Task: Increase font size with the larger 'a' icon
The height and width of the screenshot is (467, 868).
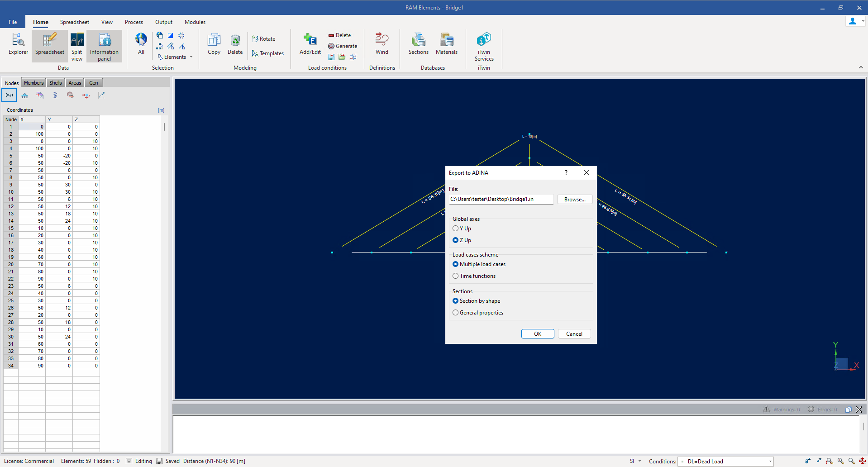Action: pos(808,461)
